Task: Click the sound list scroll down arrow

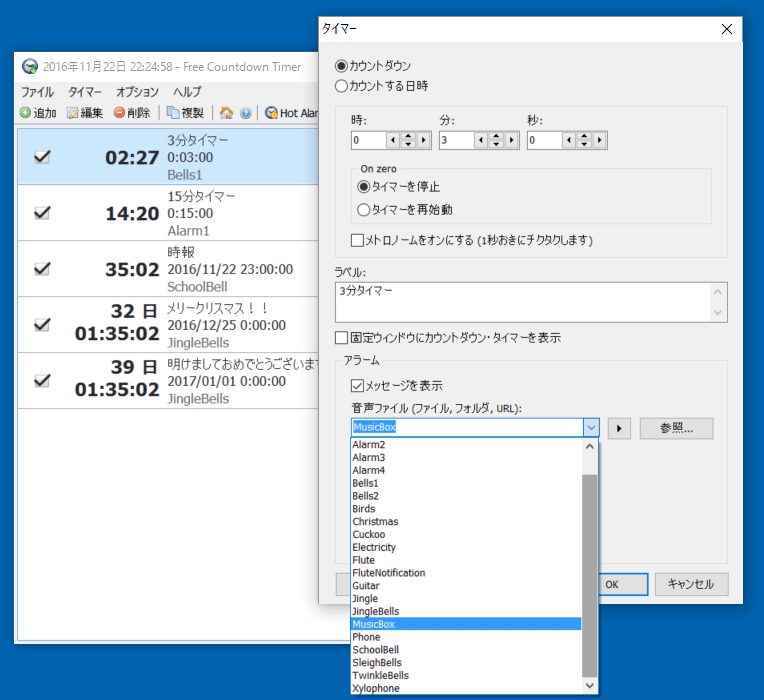Action: [x=590, y=686]
